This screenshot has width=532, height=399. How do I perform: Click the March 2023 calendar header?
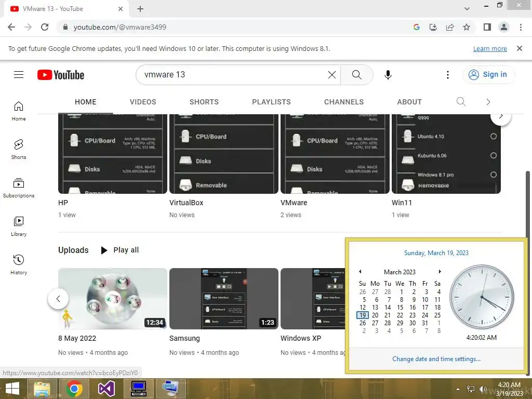[x=400, y=272]
